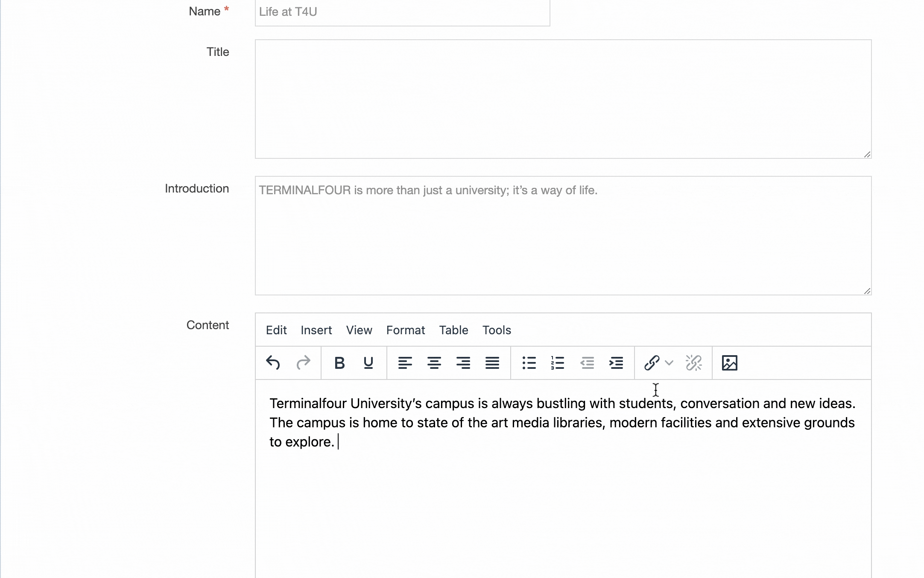The image size is (924, 578).
Task: Align text right
Action: pos(463,363)
